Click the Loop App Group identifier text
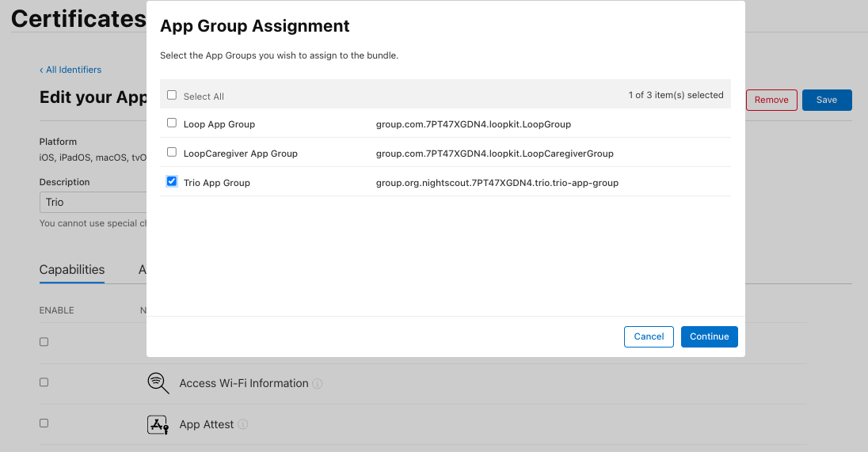Image resolution: width=868 pixels, height=452 pixels. click(x=473, y=124)
